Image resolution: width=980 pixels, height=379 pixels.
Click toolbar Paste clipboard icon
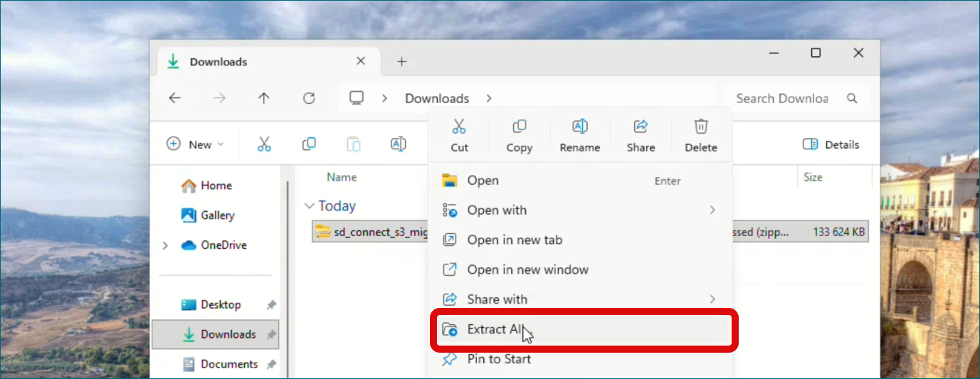point(354,144)
